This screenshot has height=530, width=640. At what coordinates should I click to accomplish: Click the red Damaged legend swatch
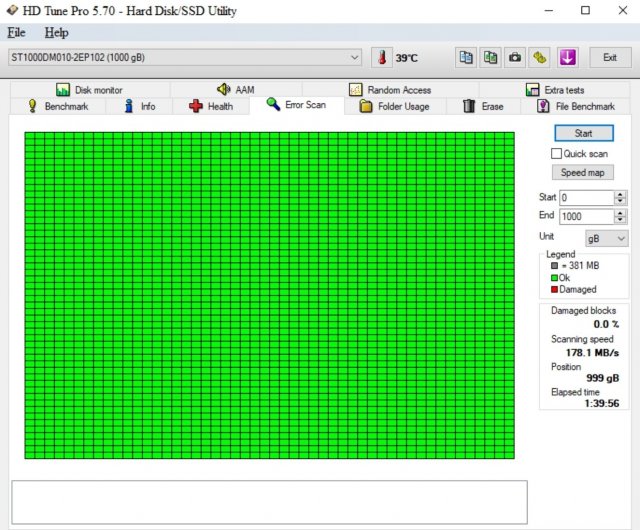coord(554,289)
